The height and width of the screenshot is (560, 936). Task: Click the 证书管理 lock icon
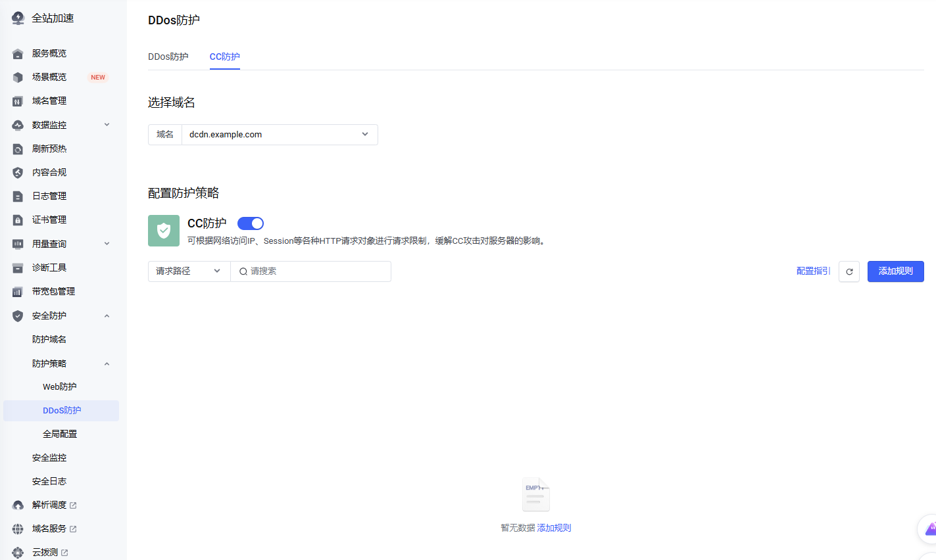pyautogui.click(x=18, y=220)
